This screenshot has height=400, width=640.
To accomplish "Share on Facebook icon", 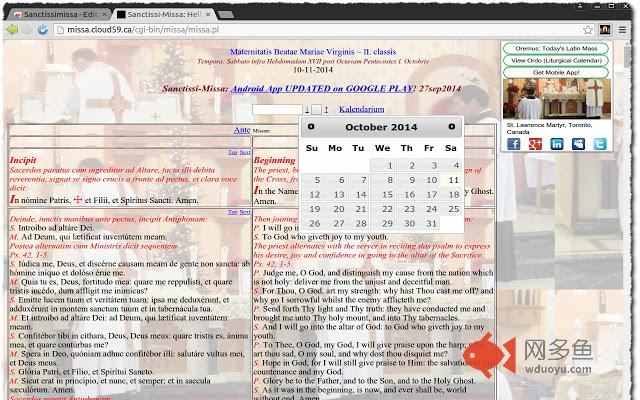I will coord(513,144).
